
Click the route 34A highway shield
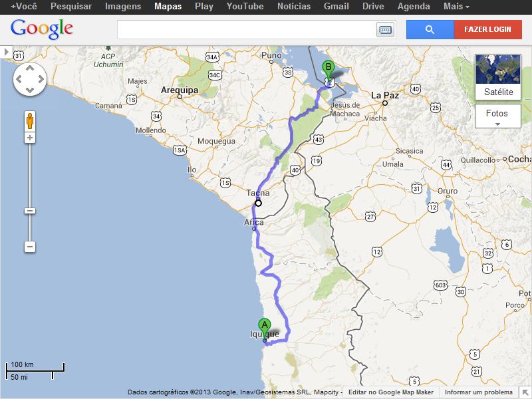tap(212, 57)
